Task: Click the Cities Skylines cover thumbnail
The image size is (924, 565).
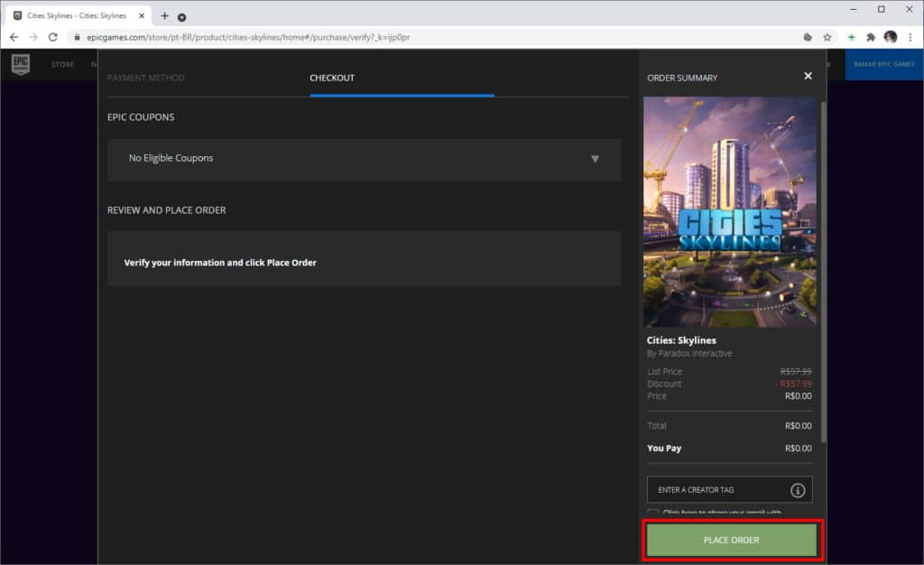Action: [x=729, y=212]
